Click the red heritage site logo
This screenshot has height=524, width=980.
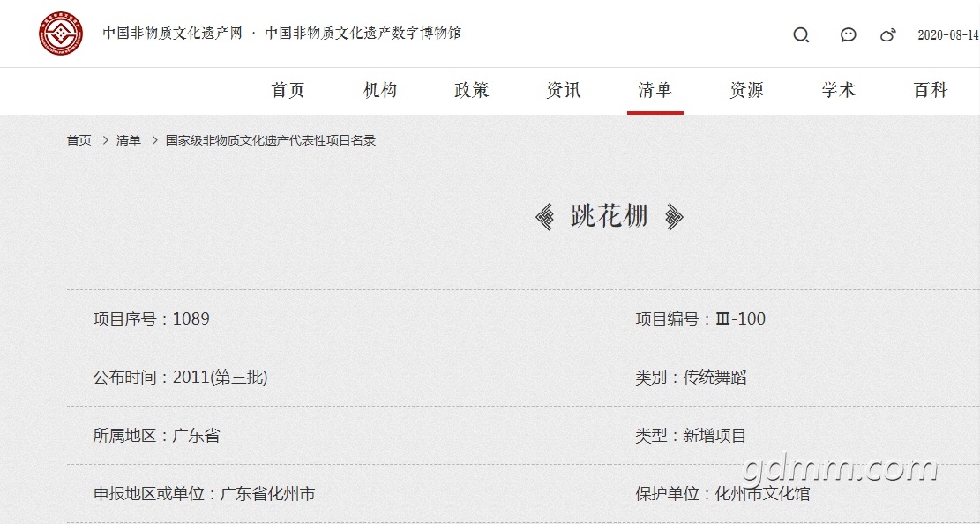pos(61,34)
